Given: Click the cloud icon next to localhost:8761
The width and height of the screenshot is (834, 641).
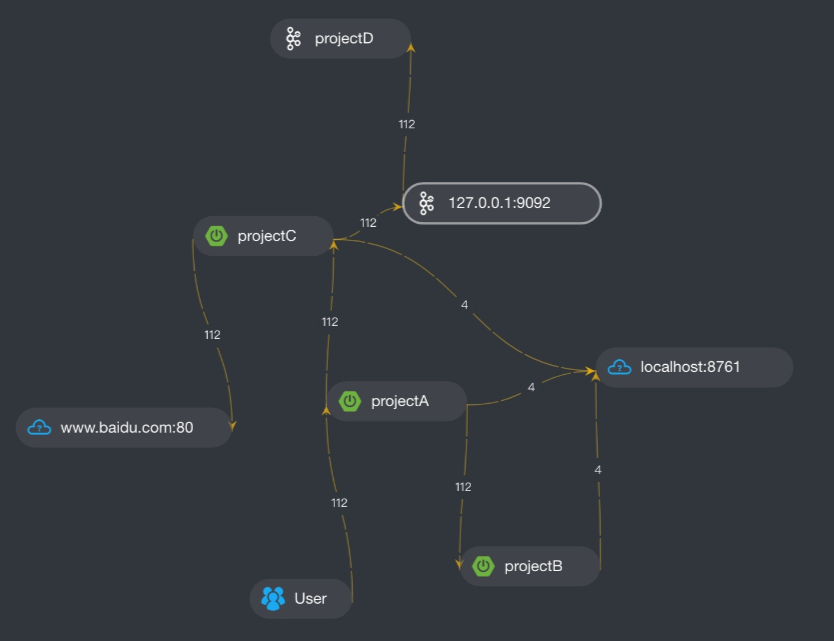Looking at the screenshot, I should click(619, 367).
